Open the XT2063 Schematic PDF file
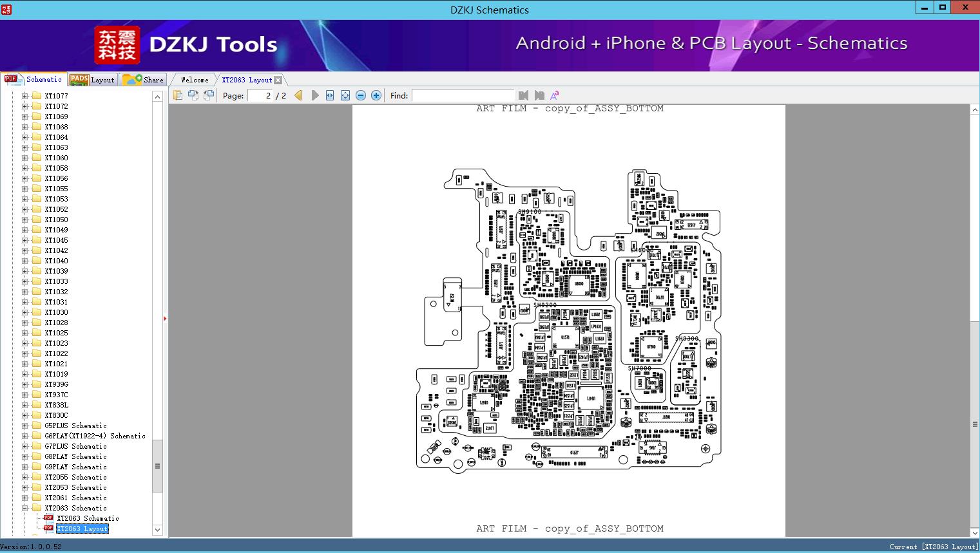Image resolution: width=980 pixels, height=553 pixels. 87,518
